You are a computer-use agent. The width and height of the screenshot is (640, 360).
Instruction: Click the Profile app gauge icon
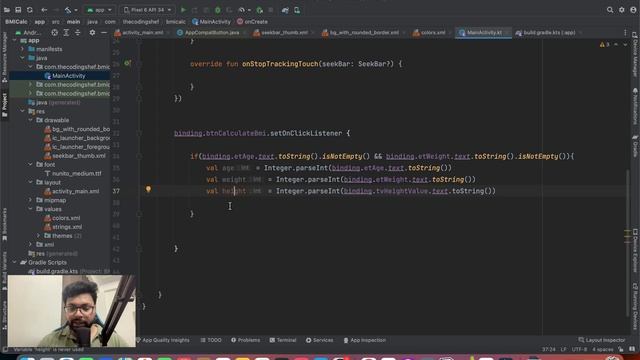(x=242, y=10)
